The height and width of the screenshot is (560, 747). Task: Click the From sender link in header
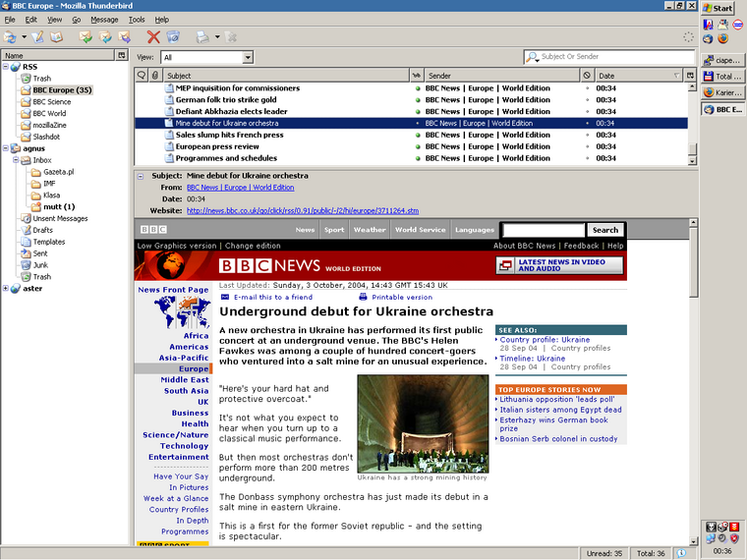(240, 187)
